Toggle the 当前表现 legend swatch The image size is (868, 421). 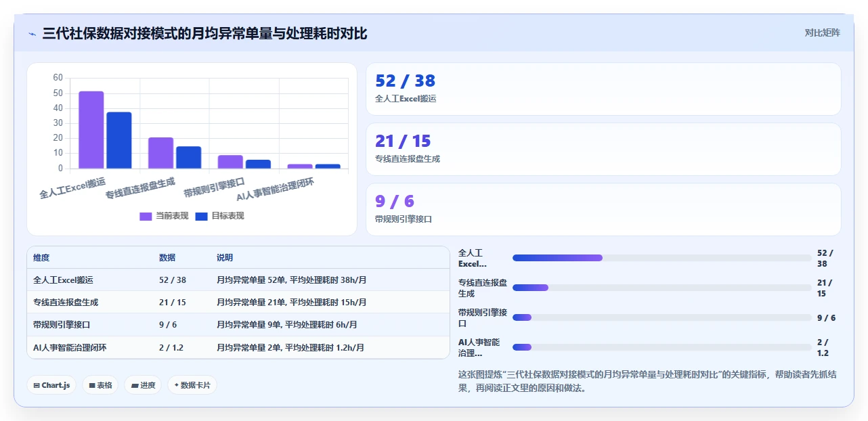pos(146,216)
